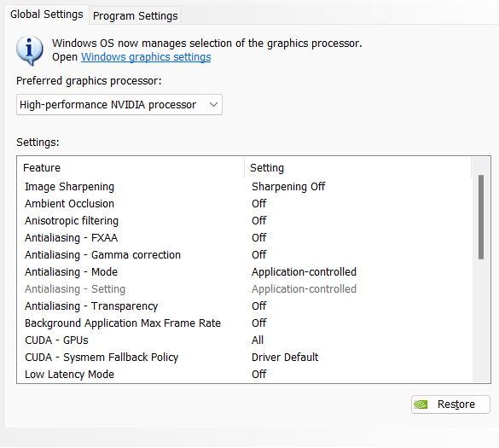The height and width of the screenshot is (448, 499).
Task: Select the CUDA - Sysmem Fallback Policy row
Action: coord(245,358)
